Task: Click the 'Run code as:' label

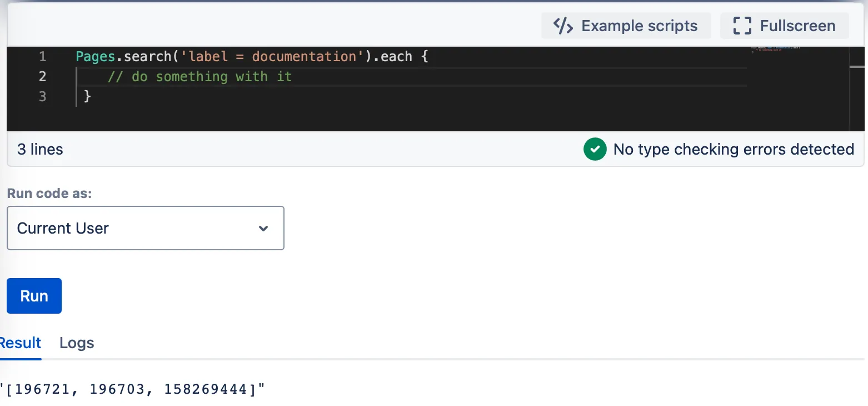Action: click(49, 194)
